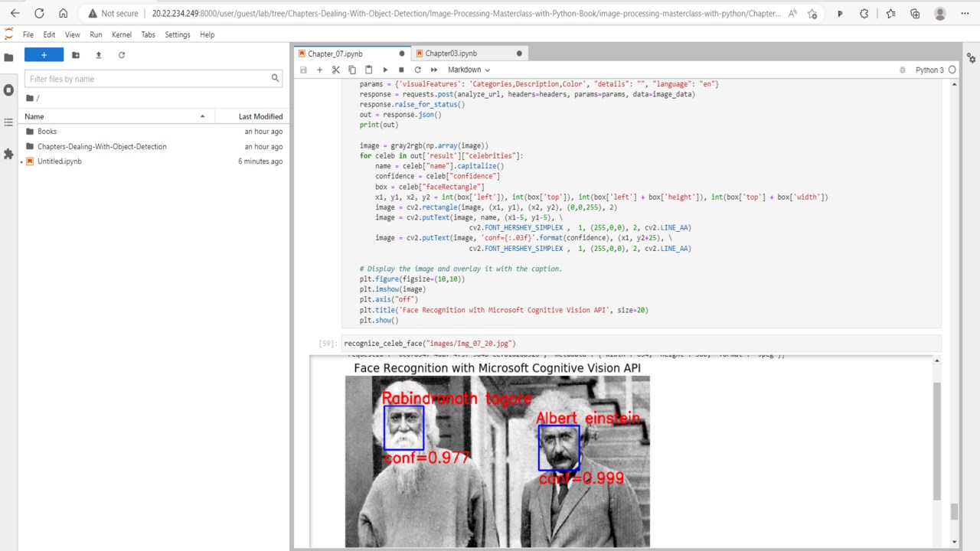Open the Tabs menu
The image size is (980, 551).
(148, 34)
